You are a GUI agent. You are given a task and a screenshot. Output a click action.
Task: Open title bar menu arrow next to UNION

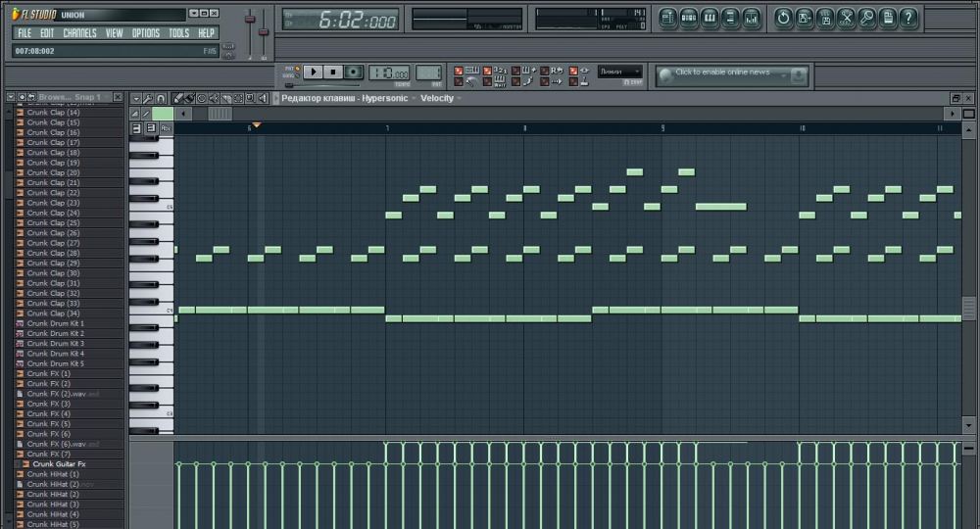click(x=194, y=13)
